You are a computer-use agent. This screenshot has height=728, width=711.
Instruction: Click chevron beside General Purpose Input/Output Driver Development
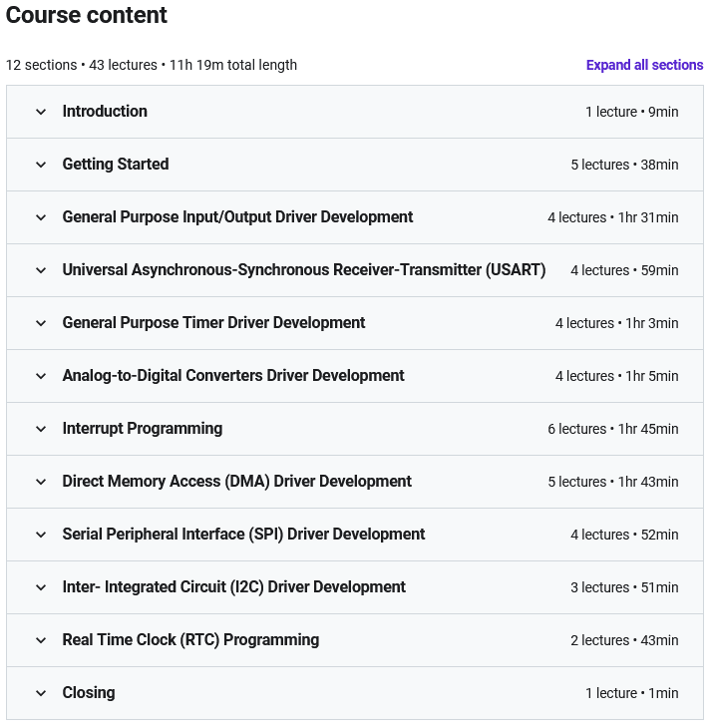[x=41, y=217]
